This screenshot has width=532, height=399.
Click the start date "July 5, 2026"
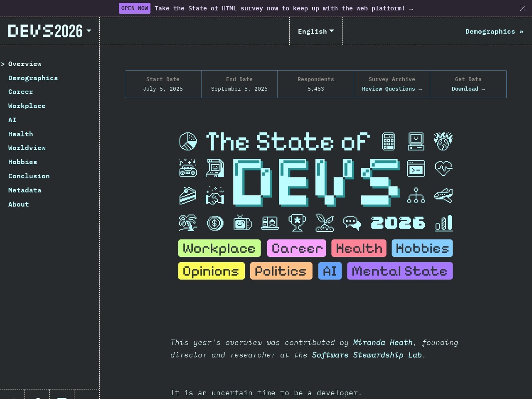tap(163, 89)
